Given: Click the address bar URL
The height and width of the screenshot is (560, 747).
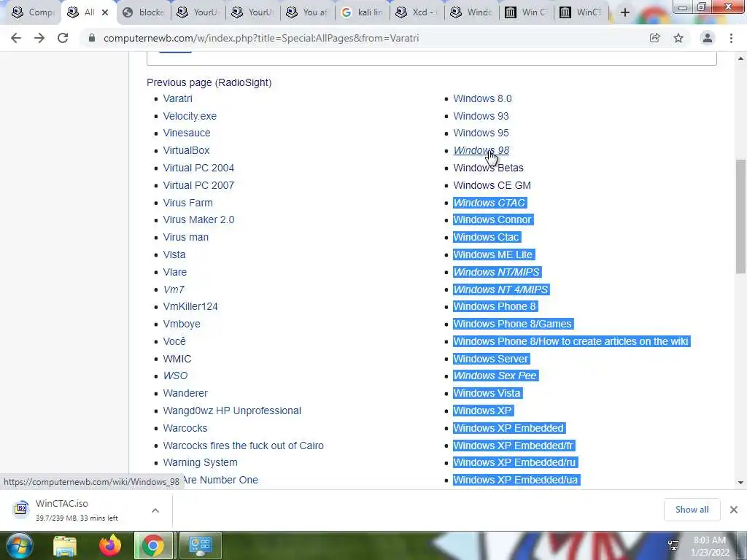Looking at the screenshot, I should point(261,38).
